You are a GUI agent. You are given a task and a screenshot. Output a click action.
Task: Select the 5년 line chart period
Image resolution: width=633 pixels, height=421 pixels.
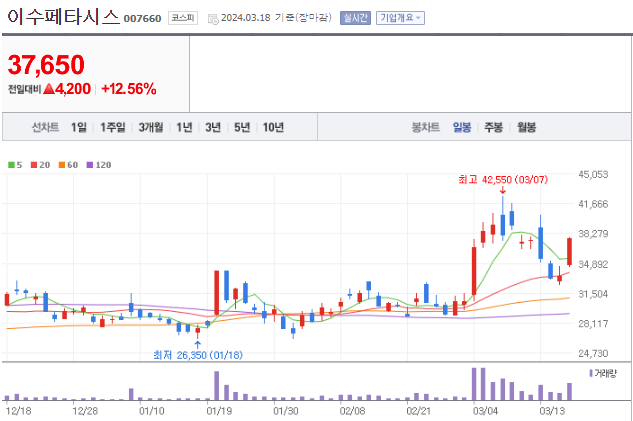(x=242, y=128)
